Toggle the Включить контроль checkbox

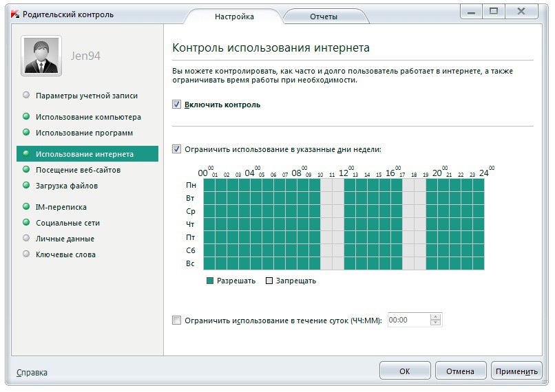[177, 105]
